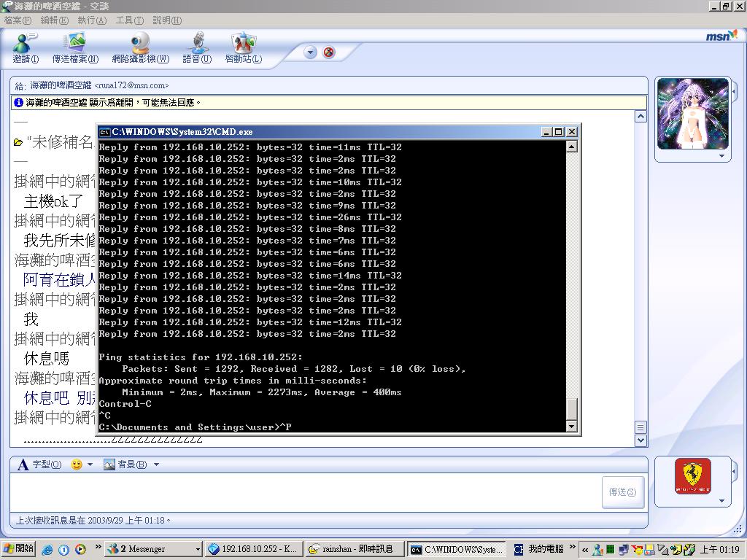This screenshot has height=560, width=747.
Task: Open the Send File (傳送檔案) tool
Action: [75, 48]
